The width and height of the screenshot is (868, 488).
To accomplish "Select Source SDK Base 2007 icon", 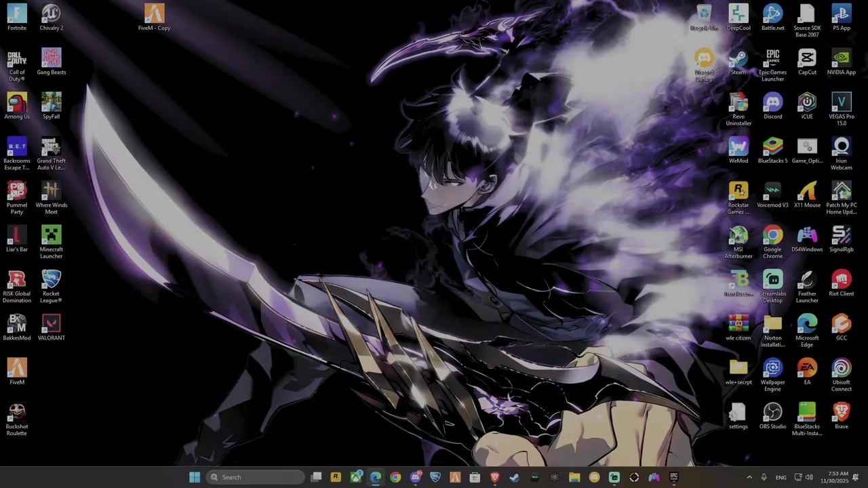I will click(807, 21).
